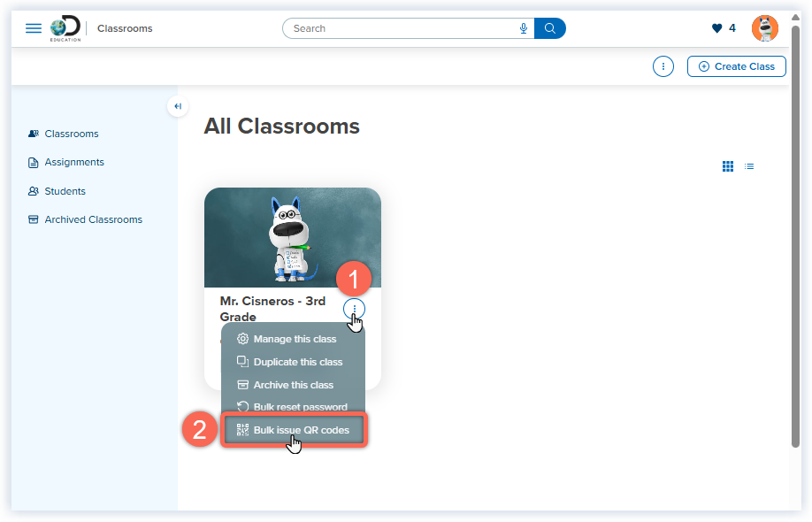812x522 pixels.
Task: Open Archived Classrooms from the sidebar
Action: tap(91, 219)
